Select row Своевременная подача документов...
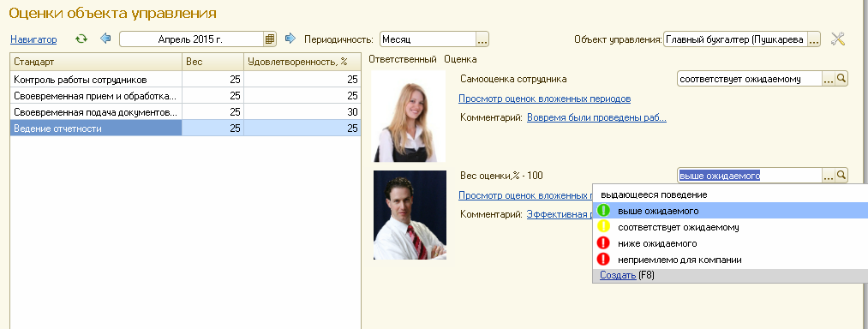 tap(185, 112)
